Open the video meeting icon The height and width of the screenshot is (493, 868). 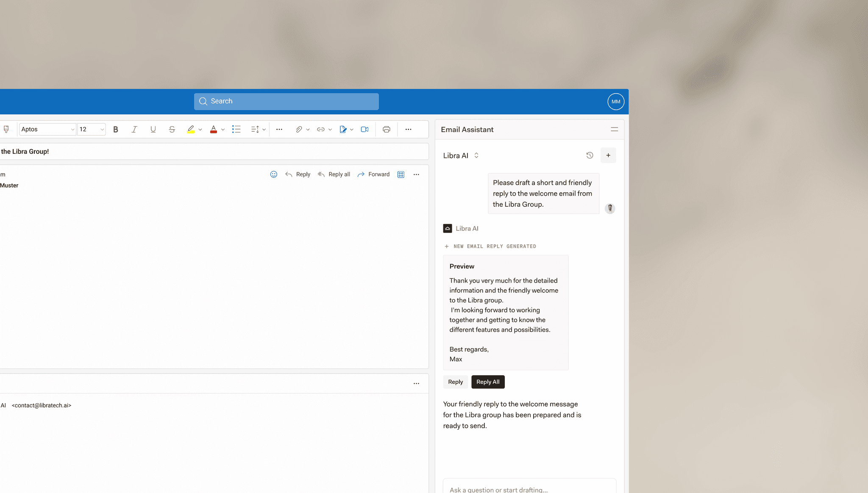click(364, 130)
